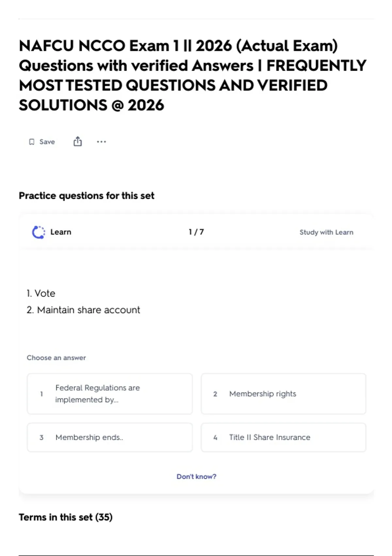
Task: Click the '1. Vote' prompt line
Action: coord(41,293)
